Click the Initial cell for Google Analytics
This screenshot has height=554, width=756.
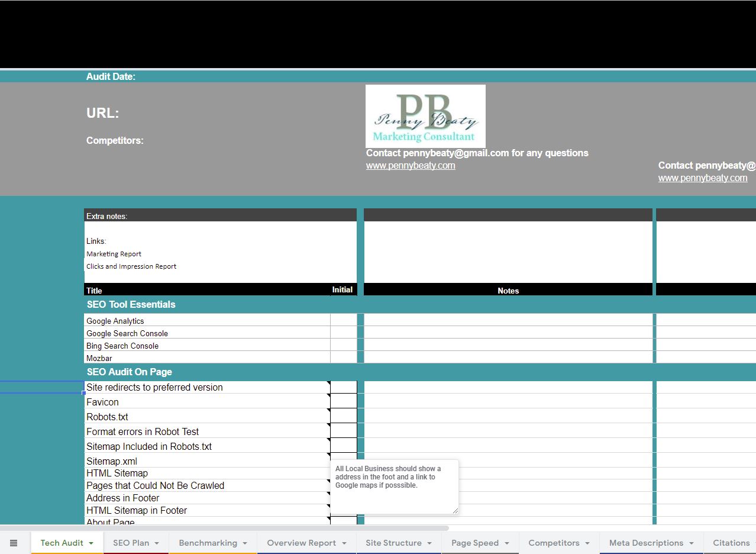click(x=344, y=321)
